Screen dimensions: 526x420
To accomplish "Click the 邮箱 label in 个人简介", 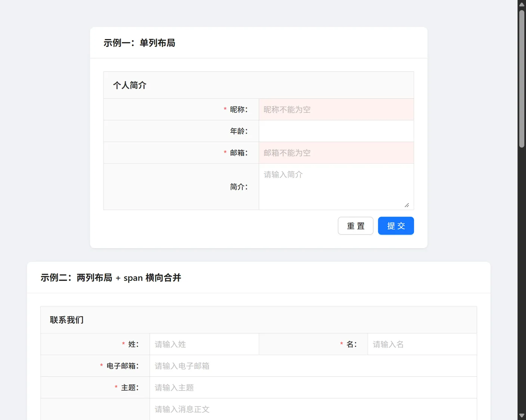I will coord(239,153).
